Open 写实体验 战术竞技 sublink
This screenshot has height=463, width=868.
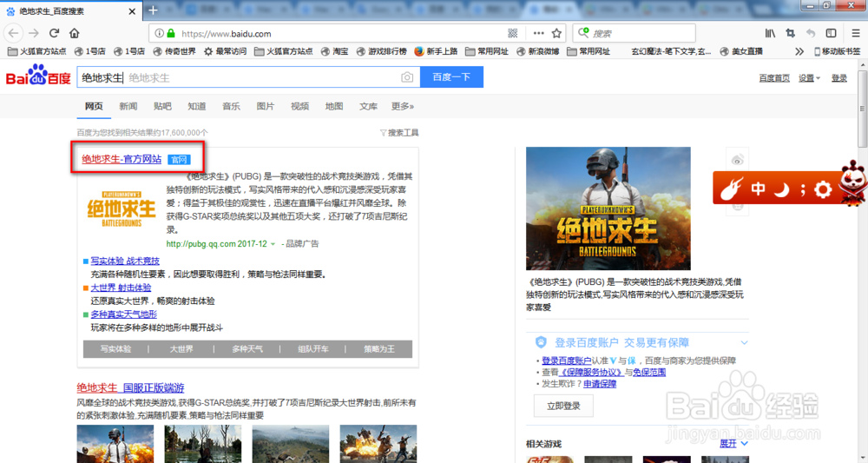(125, 261)
